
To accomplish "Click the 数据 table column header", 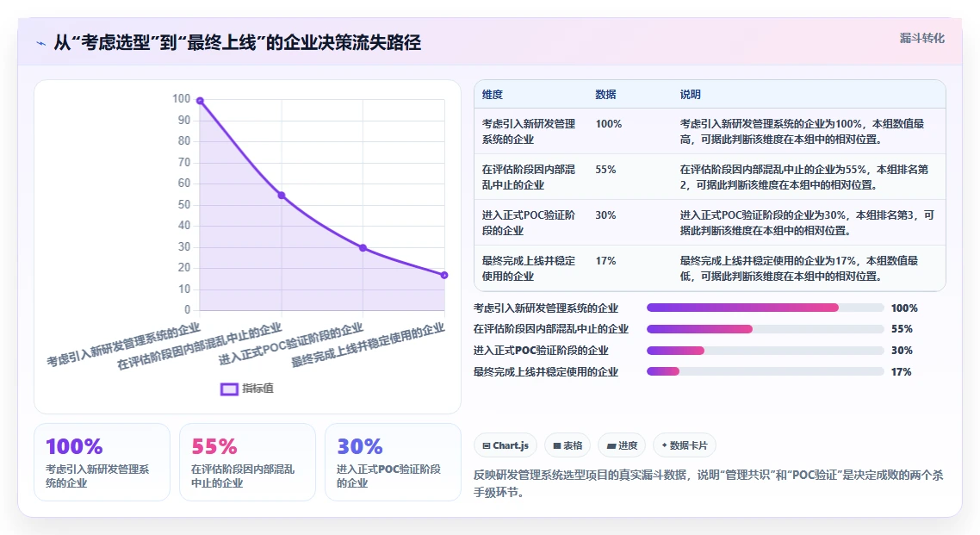I will point(605,95).
